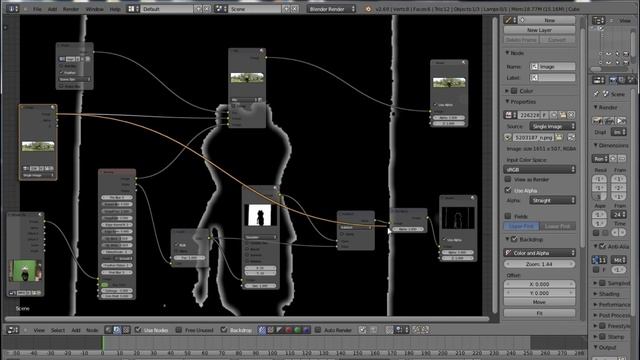
Task: Select the blue backdrop channel icon
Action: 307,330
